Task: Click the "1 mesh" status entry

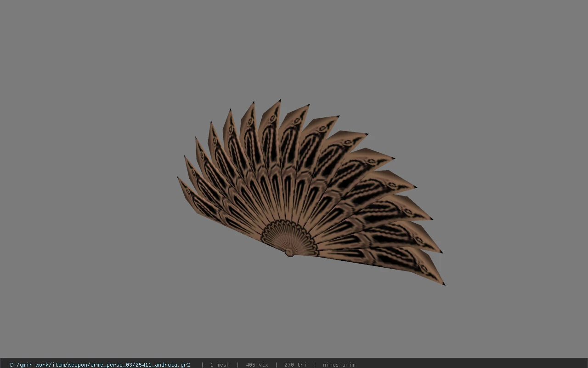Action: click(220, 365)
